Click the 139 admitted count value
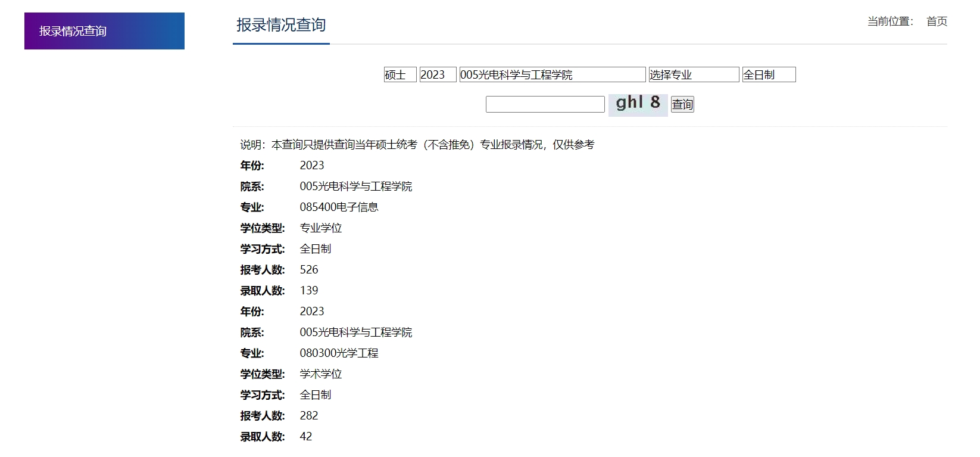 coord(309,291)
